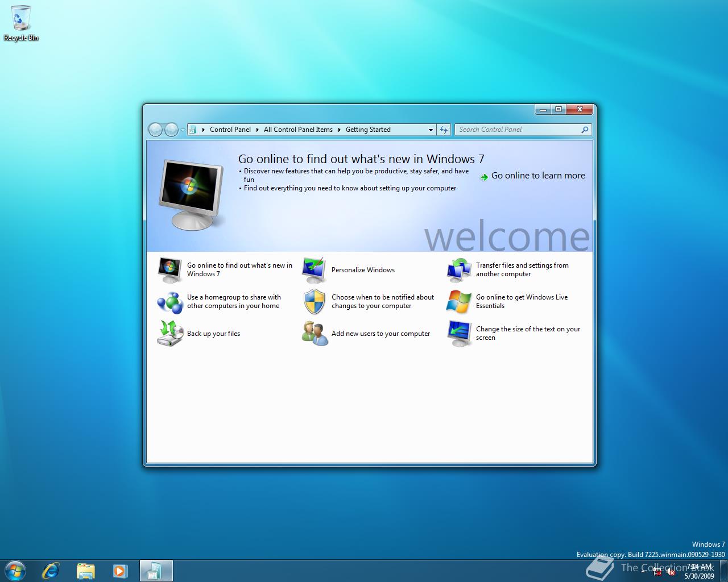Screen dimensions: 728x582
Task: Open 'Go online to find out what's new' monitor icon
Action: (169, 269)
